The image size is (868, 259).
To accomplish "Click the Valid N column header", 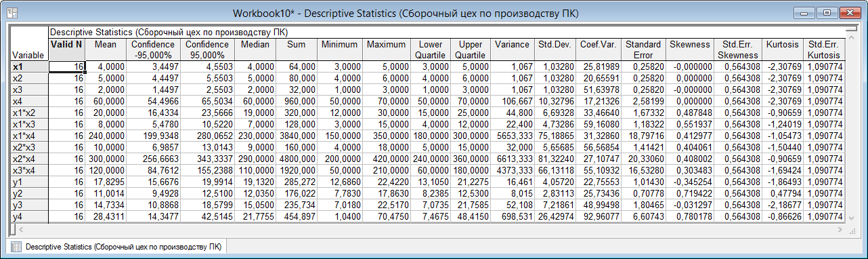I will point(66,49).
